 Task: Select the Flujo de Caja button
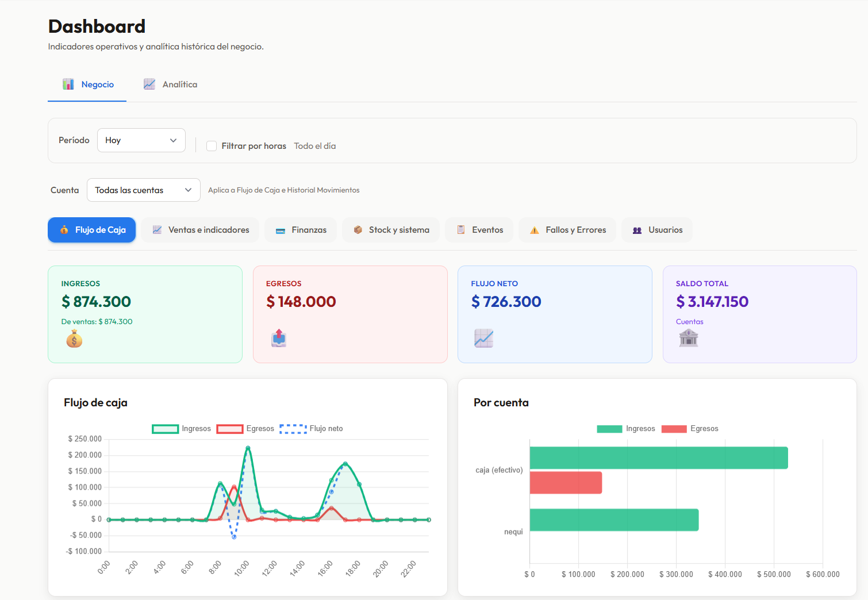pyautogui.click(x=92, y=230)
